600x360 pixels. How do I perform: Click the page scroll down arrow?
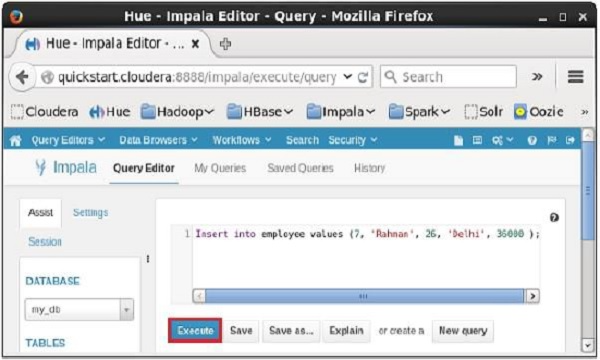588,345
